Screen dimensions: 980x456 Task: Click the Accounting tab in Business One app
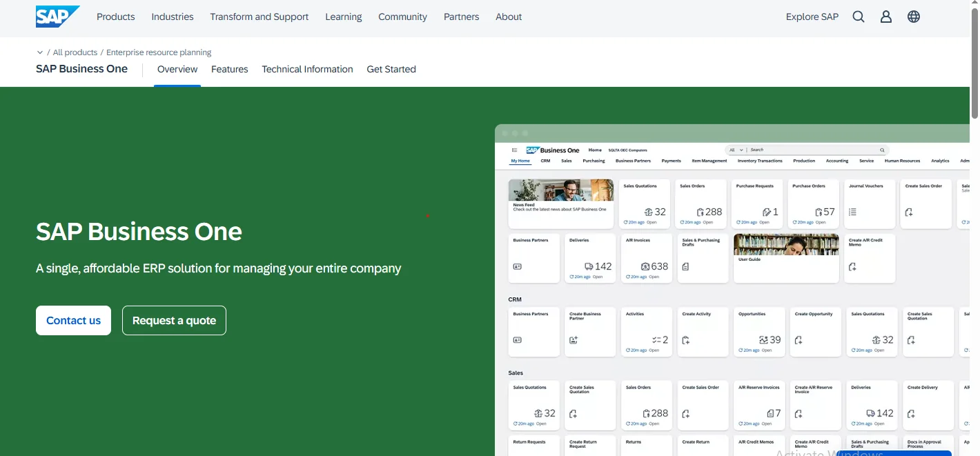click(x=837, y=161)
